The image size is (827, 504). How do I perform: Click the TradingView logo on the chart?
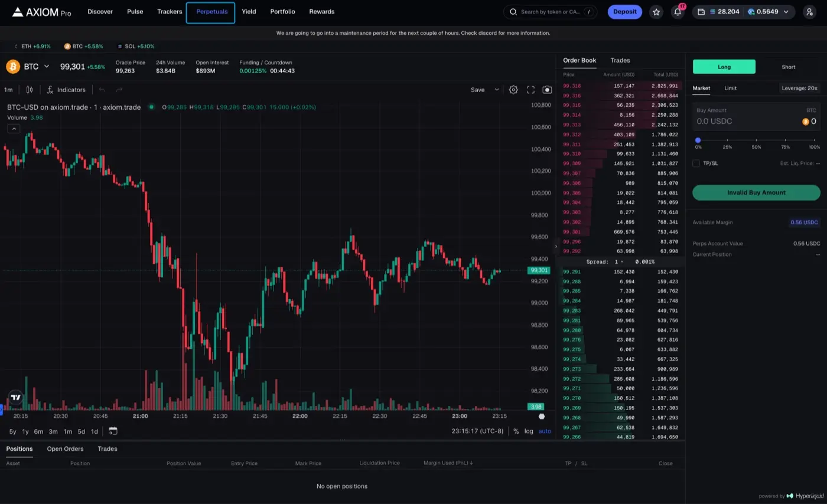pyautogui.click(x=15, y=397)
